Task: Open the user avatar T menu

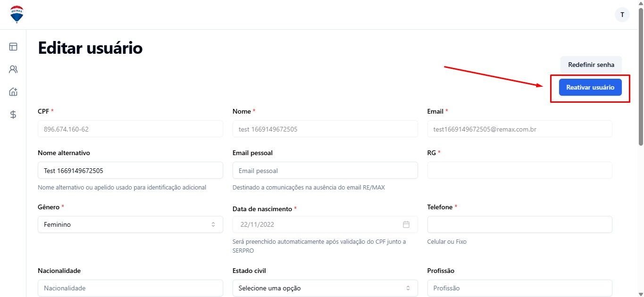Action: click(622, 15)
